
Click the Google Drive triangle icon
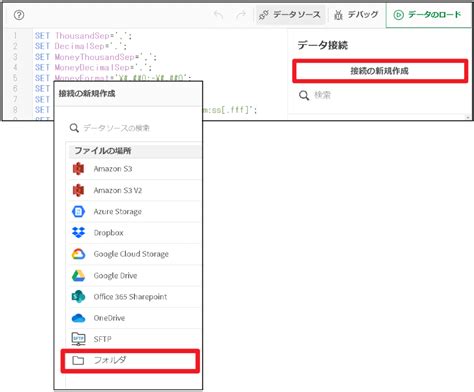click(x=78, y=275)
